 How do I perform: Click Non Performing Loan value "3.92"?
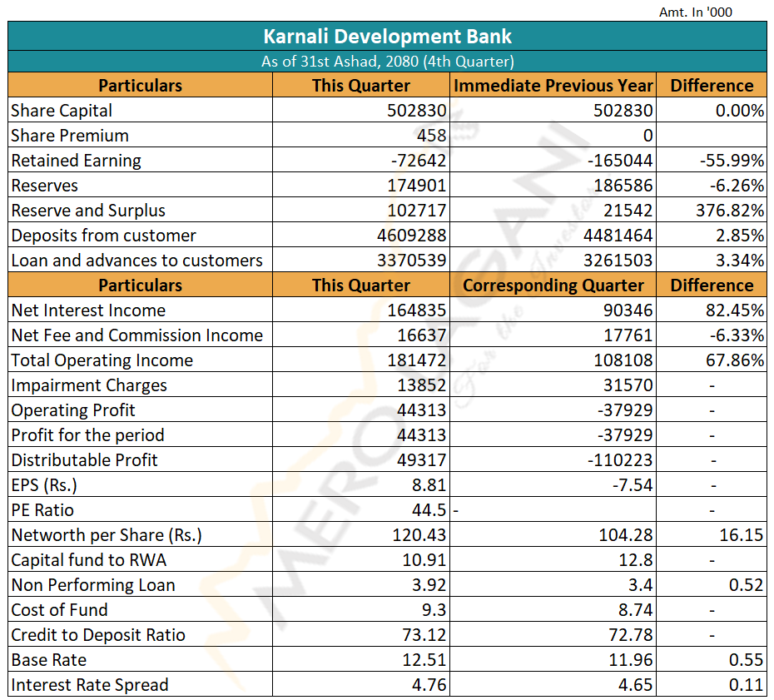(x=429, y=585)
